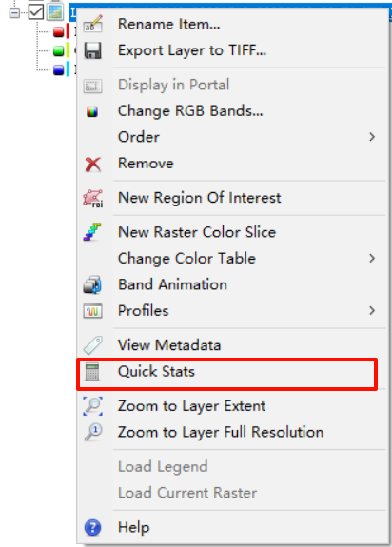This screenshot has width=392, height=547.
Task: Expand the Profiles submenu arrow
Action: click(x=372, y=310)
